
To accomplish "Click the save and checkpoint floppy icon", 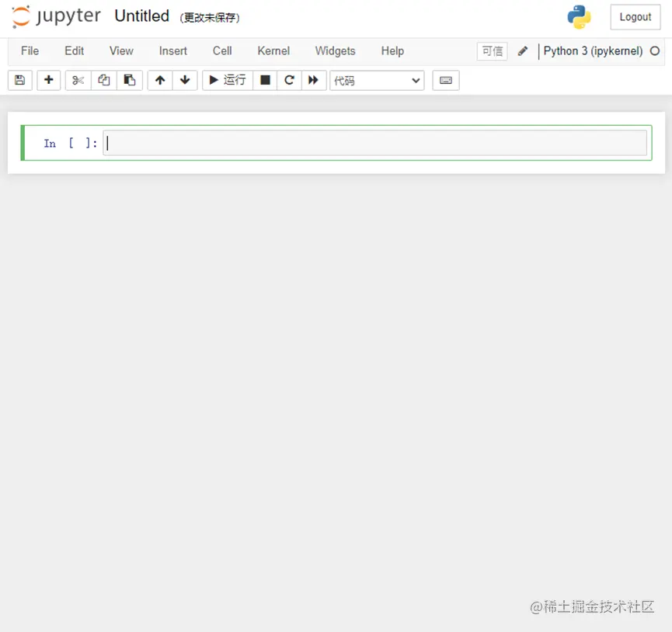I will click(x=19, y=80).
